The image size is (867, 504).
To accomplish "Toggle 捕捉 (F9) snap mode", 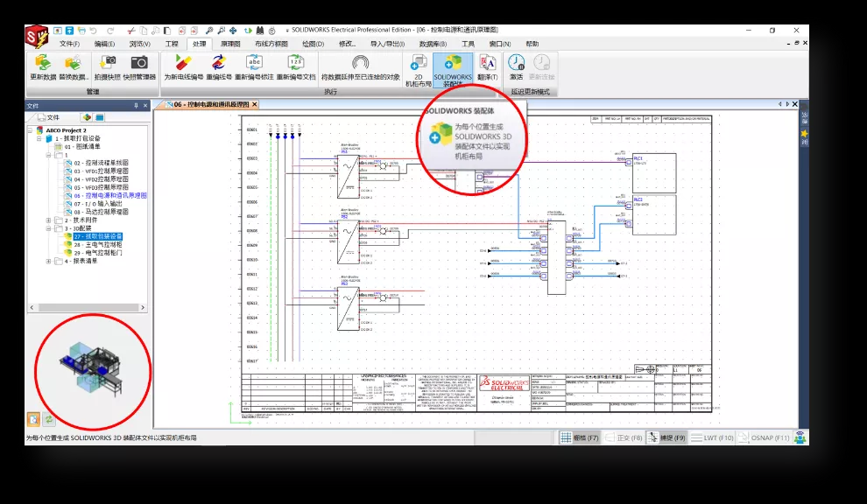I will (666, 437).
